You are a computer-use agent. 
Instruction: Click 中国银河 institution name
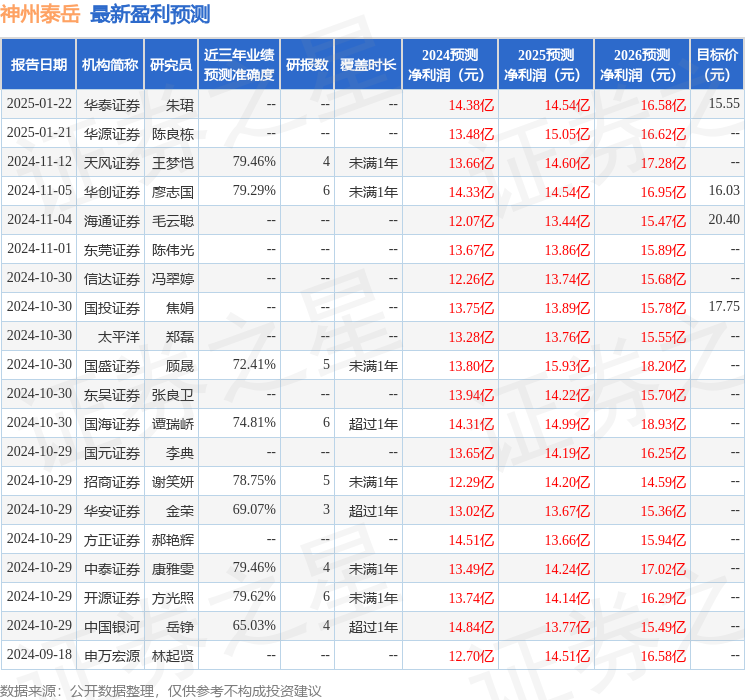tap(112, 627)
